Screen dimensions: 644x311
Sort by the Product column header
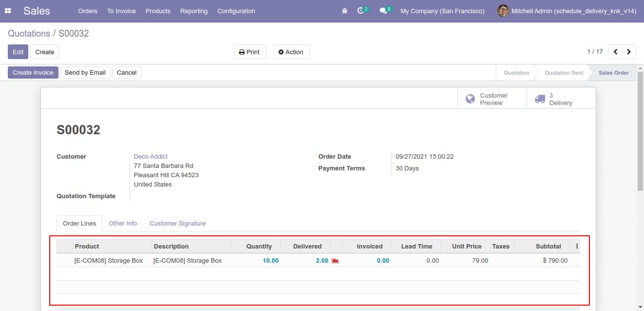pos(112,247)
